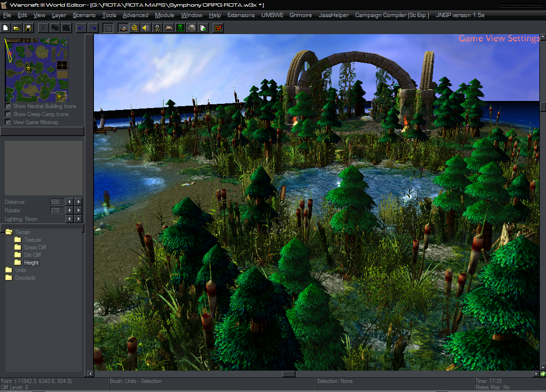Open the Layer menu
This screenshot has width=546, height=392.
(59, 15)
